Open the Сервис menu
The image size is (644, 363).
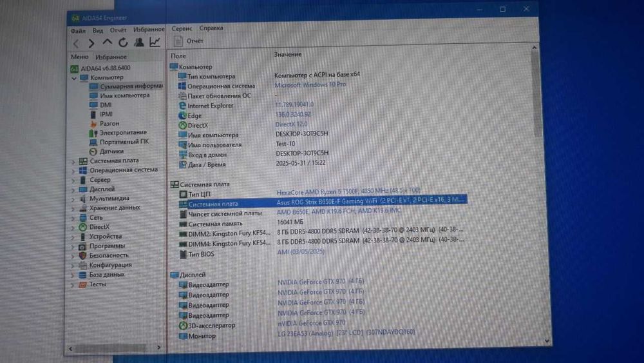(x=182, y=28)
